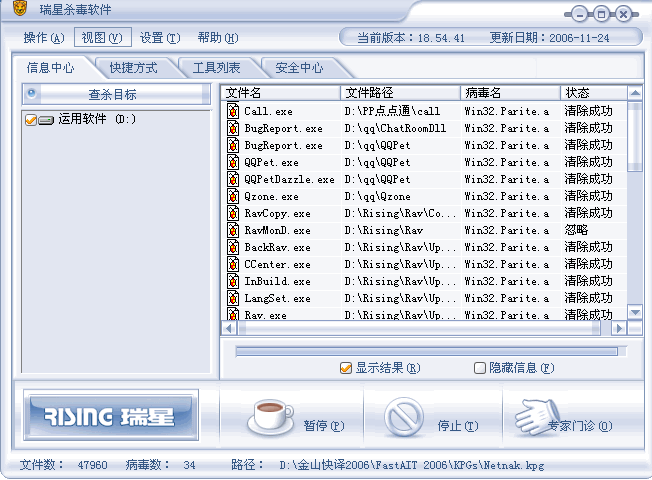
Task: Switch to the 工具列表 tab
Action: [x=216, y=68]
